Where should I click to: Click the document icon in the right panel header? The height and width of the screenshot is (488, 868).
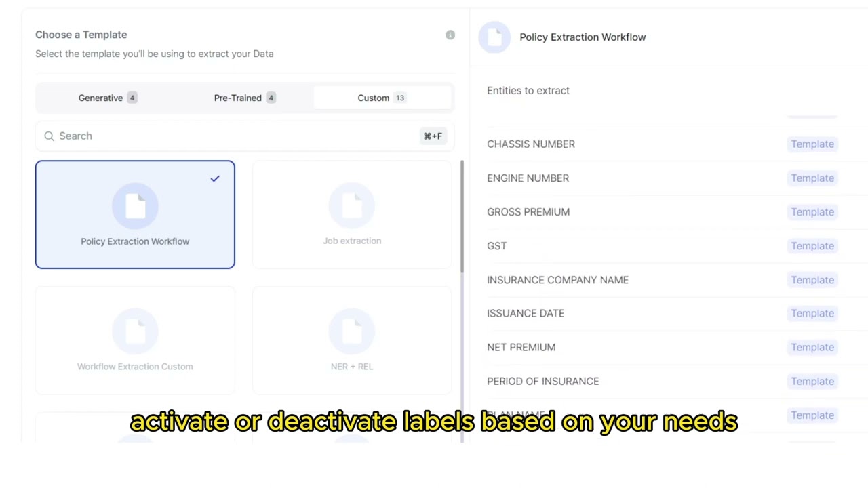495,37
